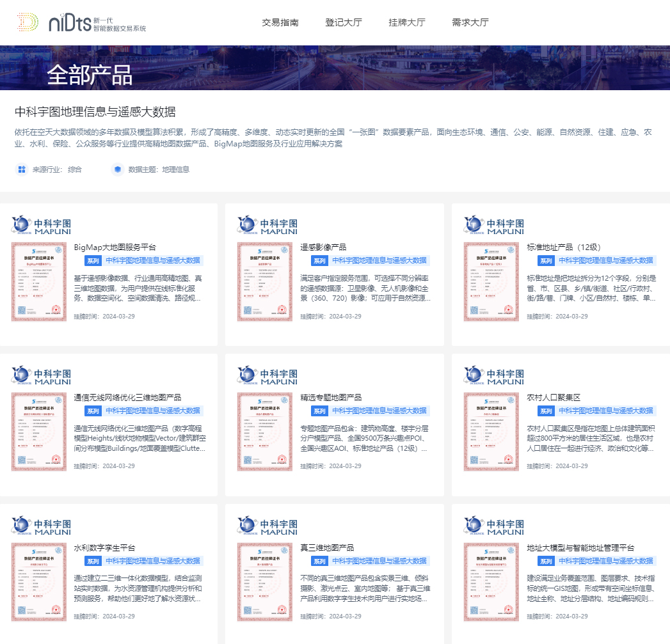The image size is (670, 644).
Task: Click description starting 不同的真三维地图产品
Action: point(365,588)
